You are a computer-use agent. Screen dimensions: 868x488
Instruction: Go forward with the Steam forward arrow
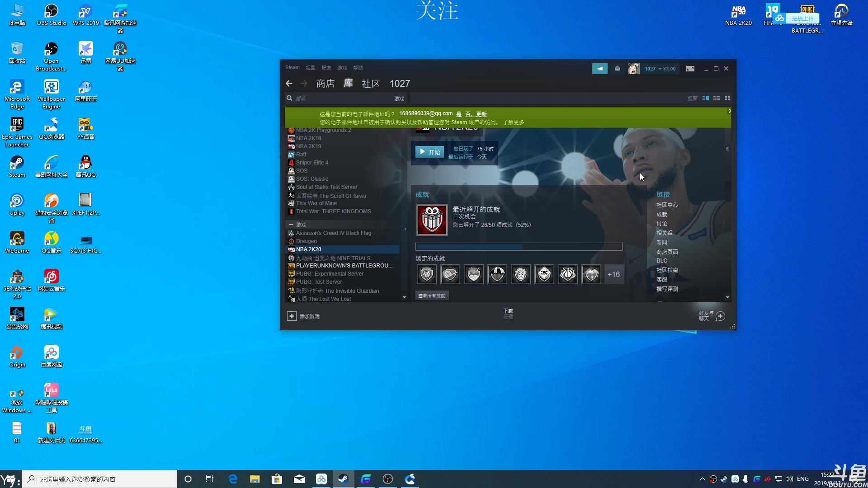[x=304, y=84]
